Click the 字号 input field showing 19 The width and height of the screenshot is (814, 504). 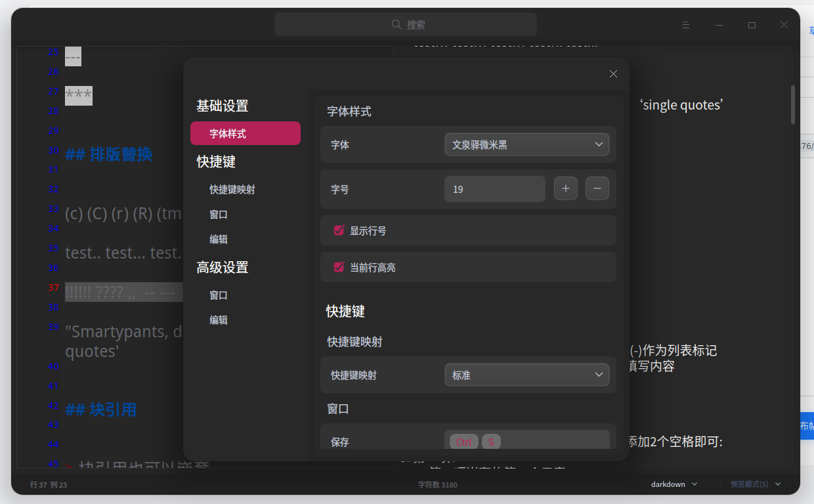pos(495,189)
